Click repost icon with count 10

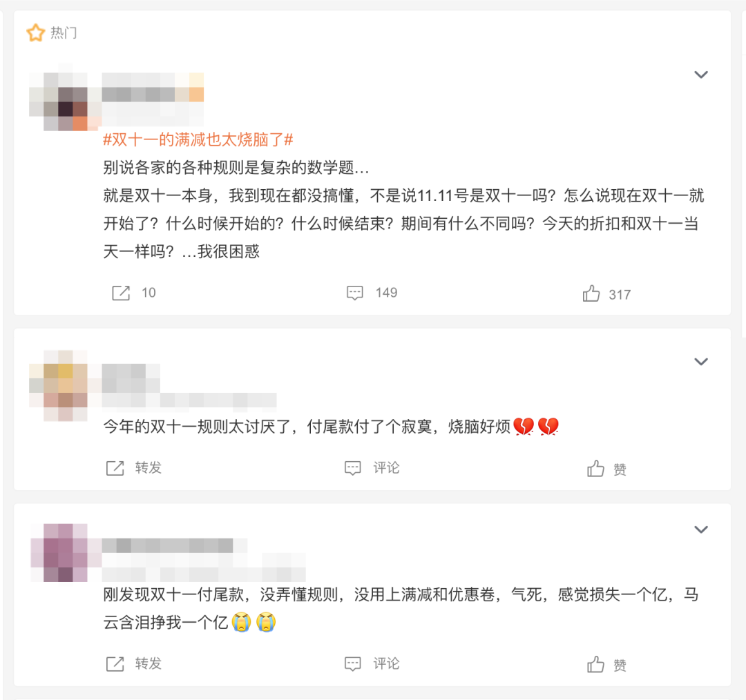[x=121, y=293]
